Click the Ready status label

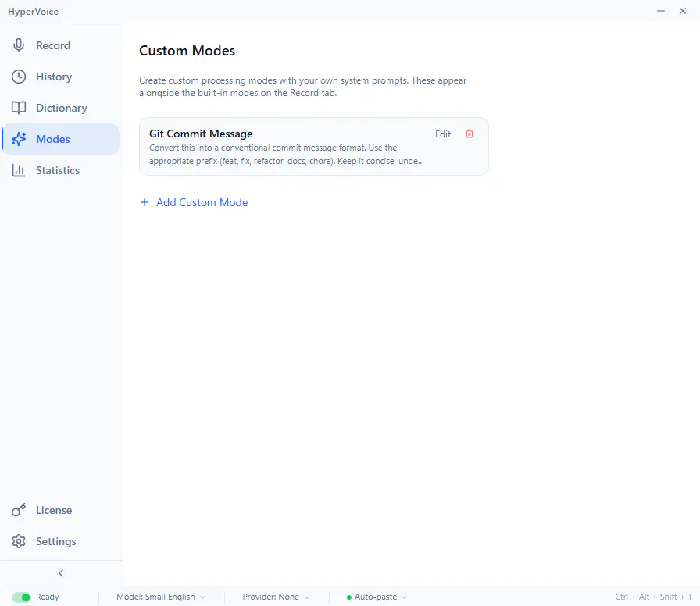[48, 597]
